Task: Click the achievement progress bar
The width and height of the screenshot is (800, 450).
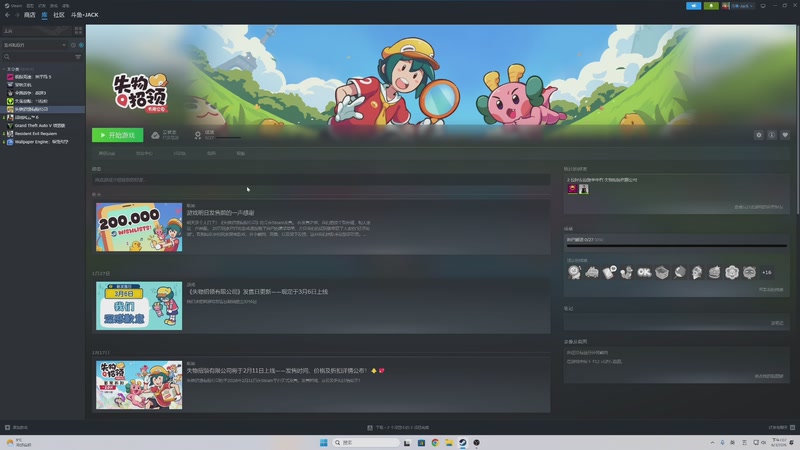Action: pos(677,245)
